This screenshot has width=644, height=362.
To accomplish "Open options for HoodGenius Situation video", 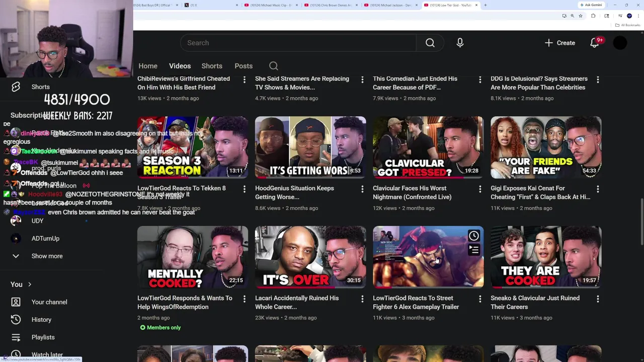I will point(362,189).
